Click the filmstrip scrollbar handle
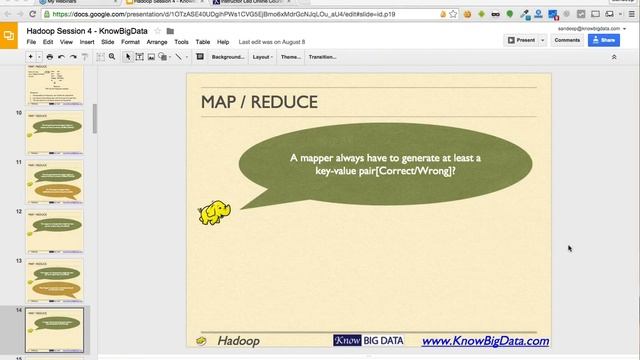The image size is (640, 360). [95, 119]
